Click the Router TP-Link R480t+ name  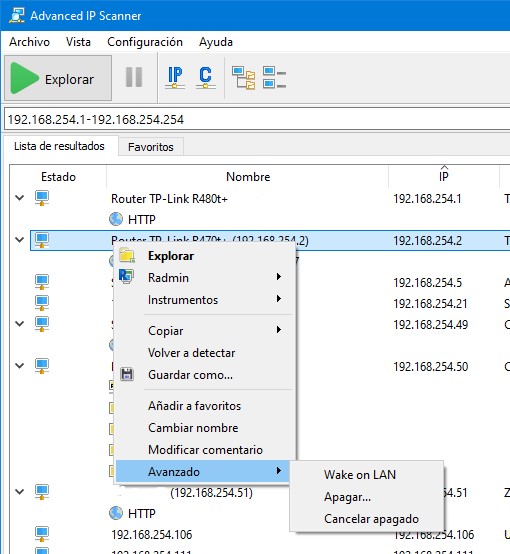(169, 199)
